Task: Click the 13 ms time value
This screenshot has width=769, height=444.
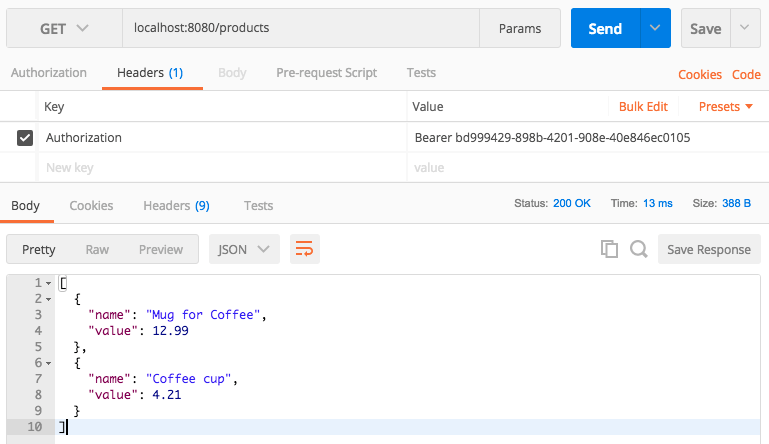Action: coord(658,203)
